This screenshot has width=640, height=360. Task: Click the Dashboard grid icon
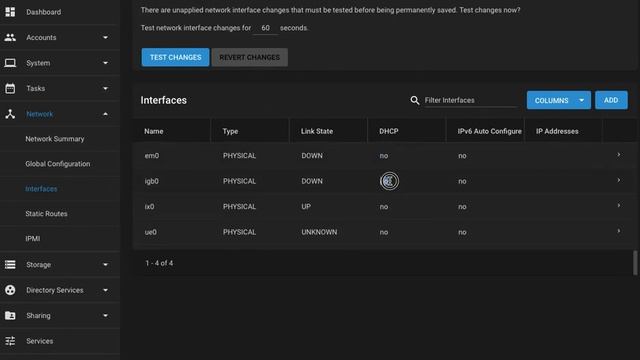pos(10,12)
